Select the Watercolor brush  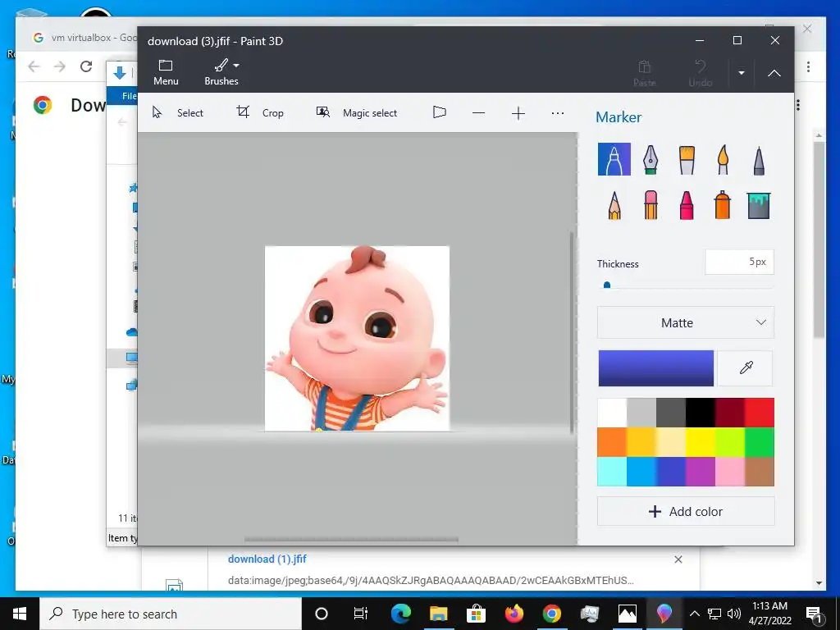723,159
